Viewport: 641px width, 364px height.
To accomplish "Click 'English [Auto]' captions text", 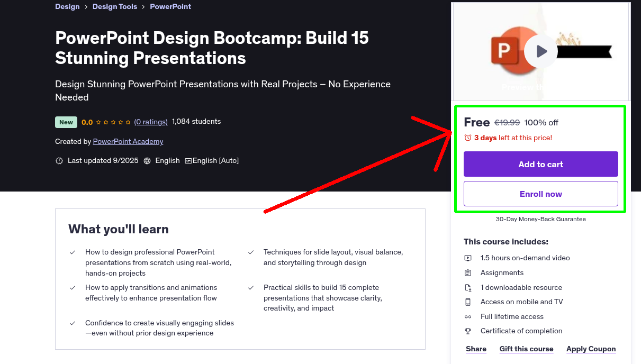I will pos(215,161).
